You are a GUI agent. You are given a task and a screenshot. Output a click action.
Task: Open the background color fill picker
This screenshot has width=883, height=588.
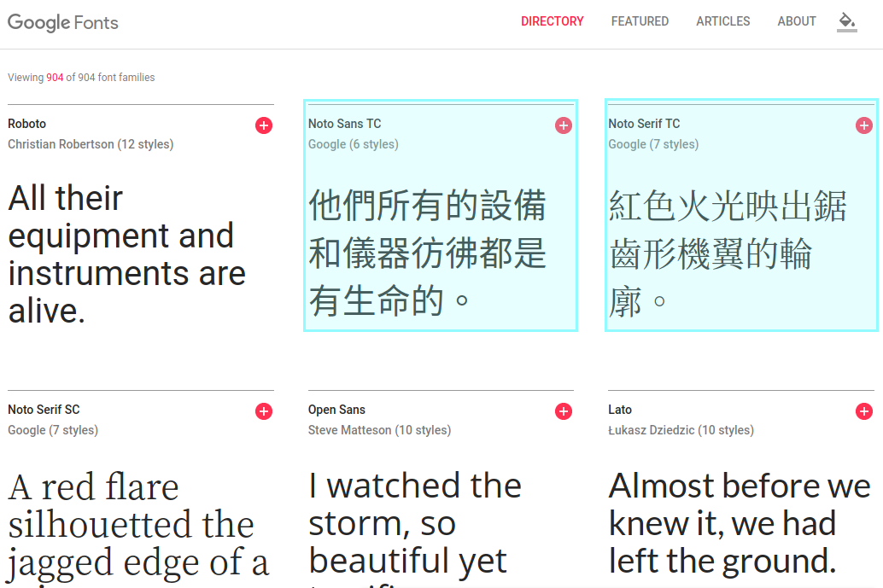click(847, 22)
